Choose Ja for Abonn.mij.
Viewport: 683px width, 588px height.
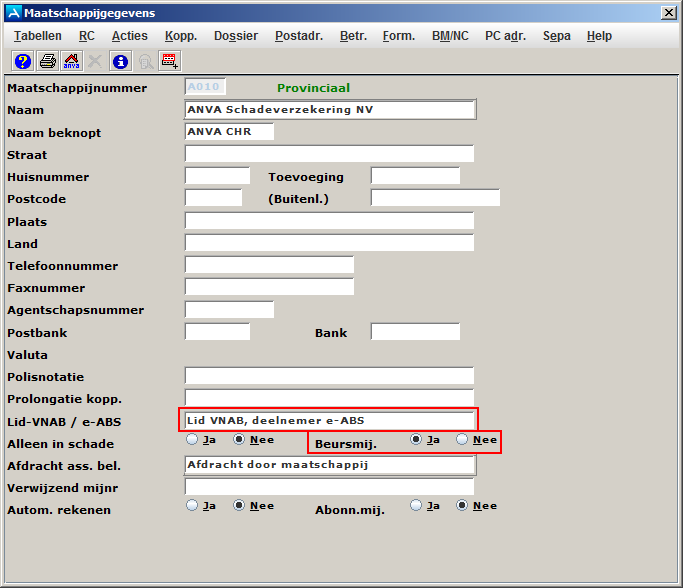pos(416,505)
